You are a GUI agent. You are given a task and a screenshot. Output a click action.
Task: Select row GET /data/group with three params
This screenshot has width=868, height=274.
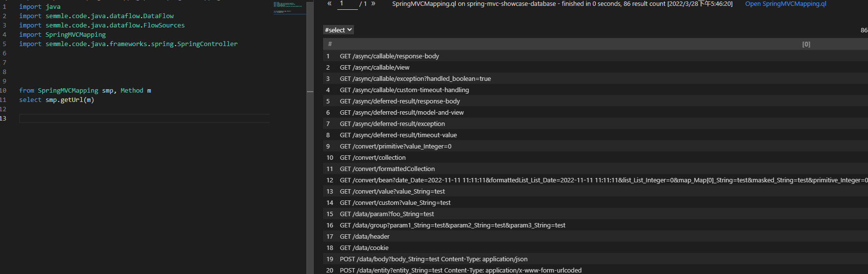(595, 225)
